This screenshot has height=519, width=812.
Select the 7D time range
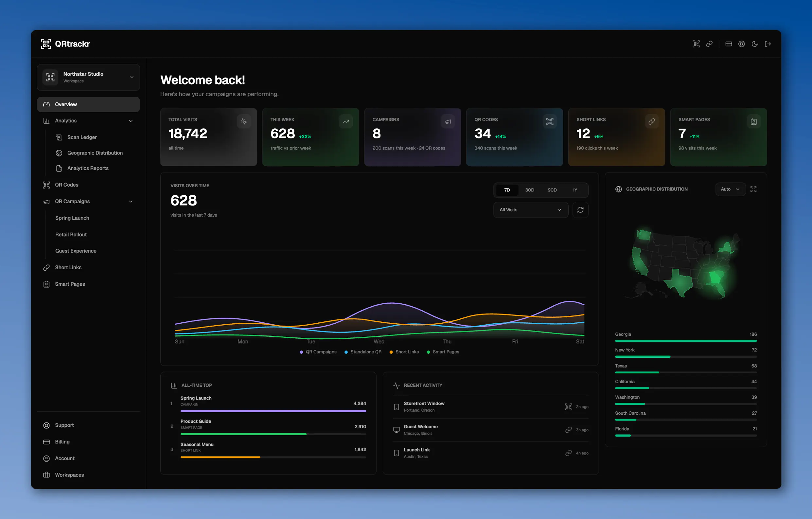point(507,190)
